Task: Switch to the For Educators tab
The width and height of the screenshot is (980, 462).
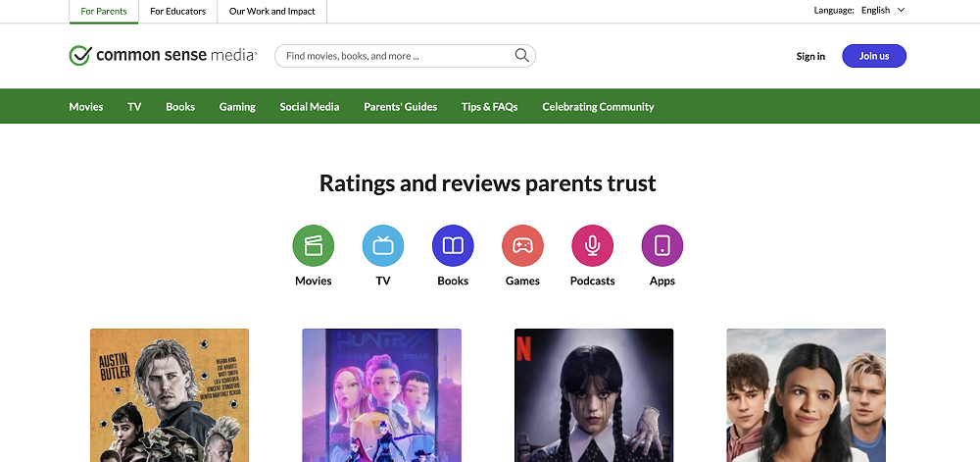Action: coord(177,12)
